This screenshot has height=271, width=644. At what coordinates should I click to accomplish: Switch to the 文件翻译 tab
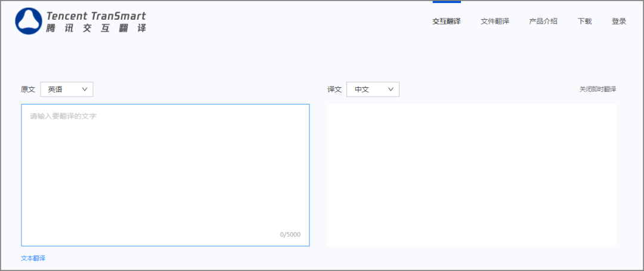point(495,21)
